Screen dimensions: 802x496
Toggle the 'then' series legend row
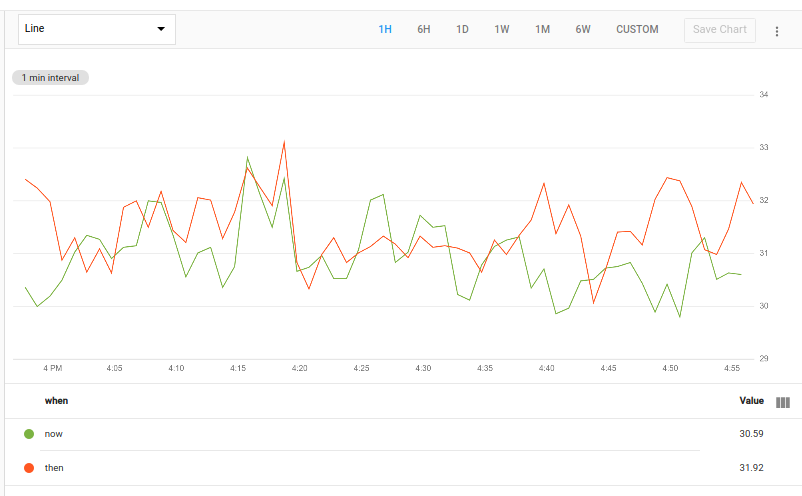(x=54, y=468)
